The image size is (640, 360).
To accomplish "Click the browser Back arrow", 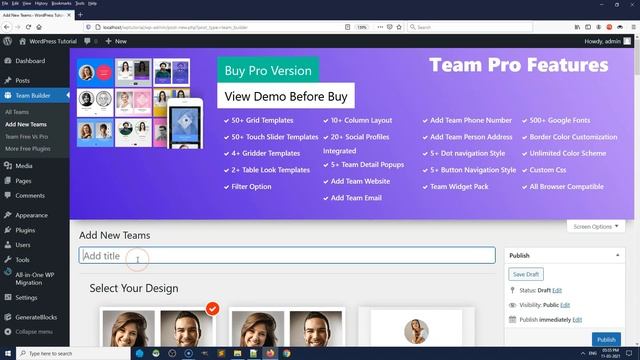I will point(7,27).
